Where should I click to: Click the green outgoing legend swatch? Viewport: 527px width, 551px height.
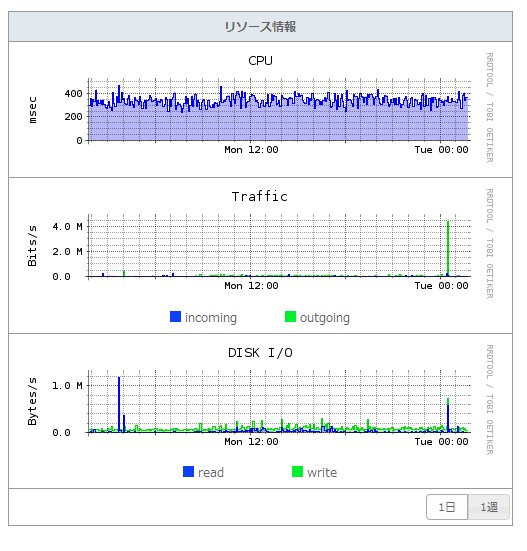click(x=290, y=317)
